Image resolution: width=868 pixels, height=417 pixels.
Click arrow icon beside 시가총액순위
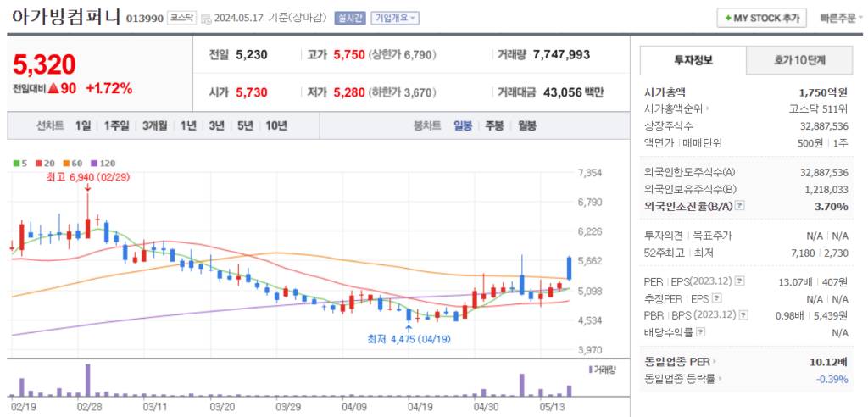(707, 108)
